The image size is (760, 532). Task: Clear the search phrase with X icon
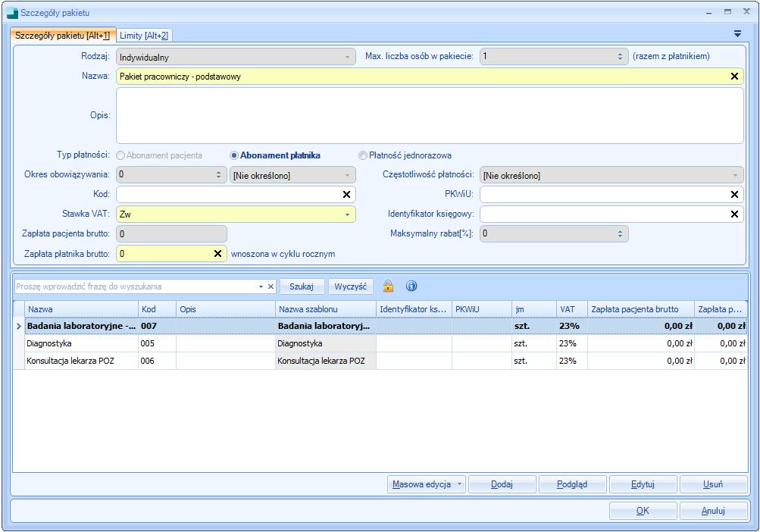coord(271,286)
